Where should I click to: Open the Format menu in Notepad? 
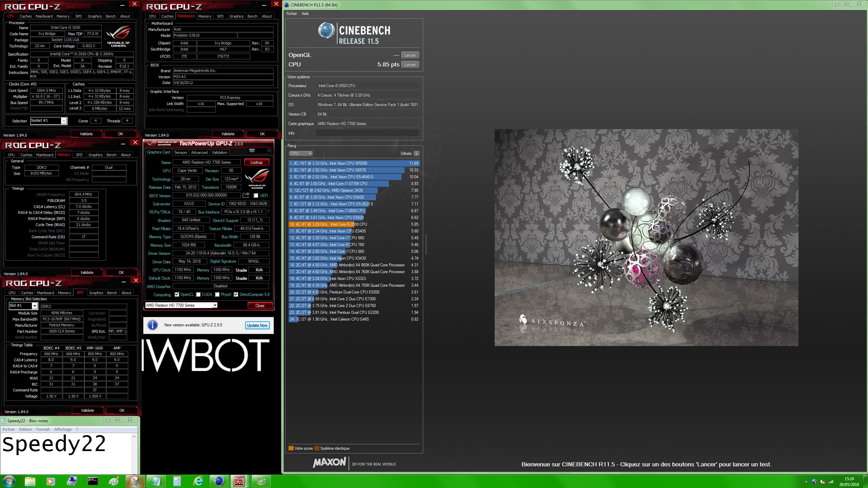(43, 429)
